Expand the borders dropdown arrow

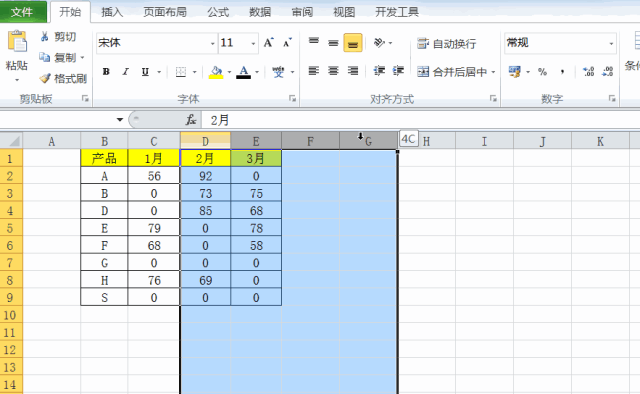(x=195, y=72)
